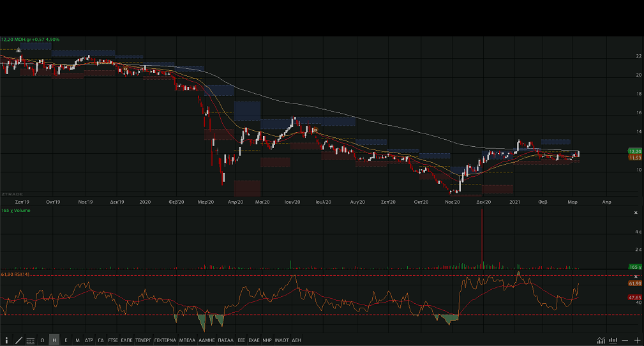
Task: Close the RSI(14) indicator panel
Action: [x=635, y=276]
